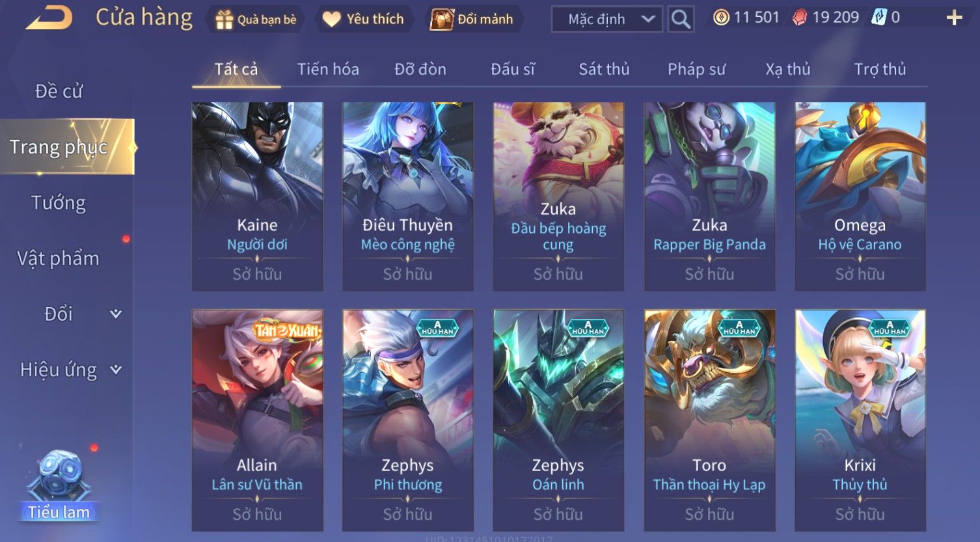
Task: Open the search magnifier icon
Action: [x=681, y=20]
